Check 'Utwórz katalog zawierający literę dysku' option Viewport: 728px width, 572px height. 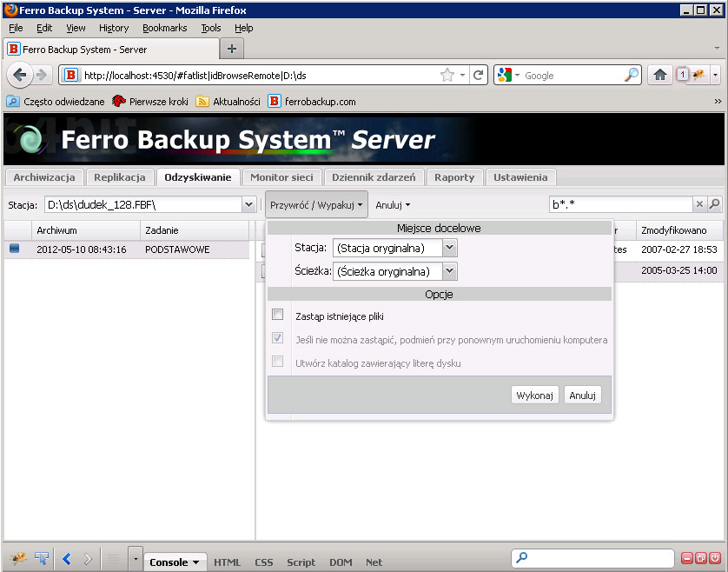tap(278, 361)
